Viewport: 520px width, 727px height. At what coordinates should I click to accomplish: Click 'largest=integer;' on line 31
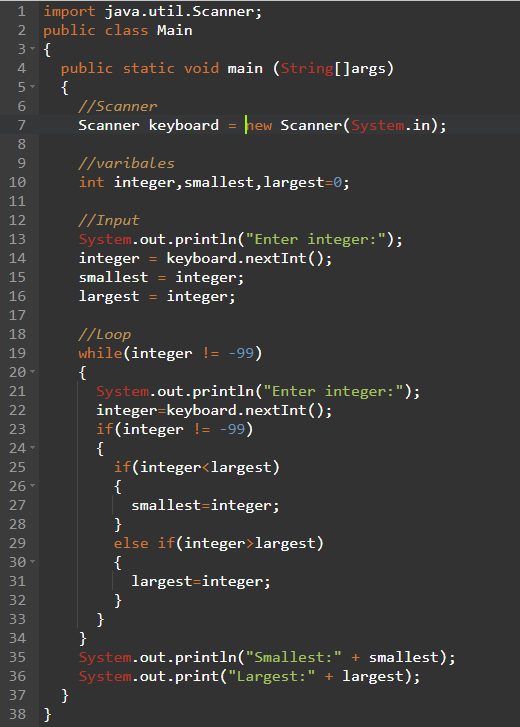tap(201, 582)
